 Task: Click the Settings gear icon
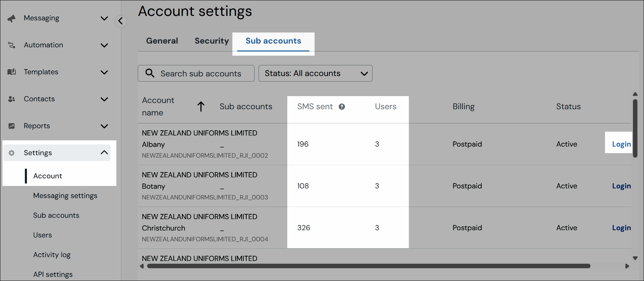click(x=12, y=153)
